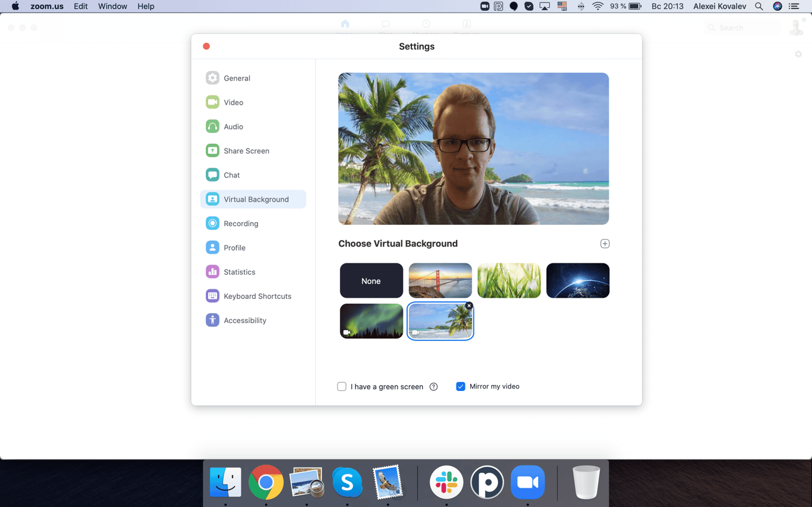The height and width of the screenshot is (507, 812).
Task: Open green screen help tooltip
Action: tap(433, 387)
